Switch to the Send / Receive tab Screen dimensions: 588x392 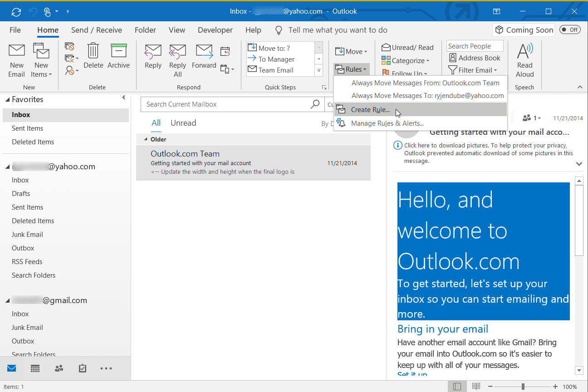[96, 30]
